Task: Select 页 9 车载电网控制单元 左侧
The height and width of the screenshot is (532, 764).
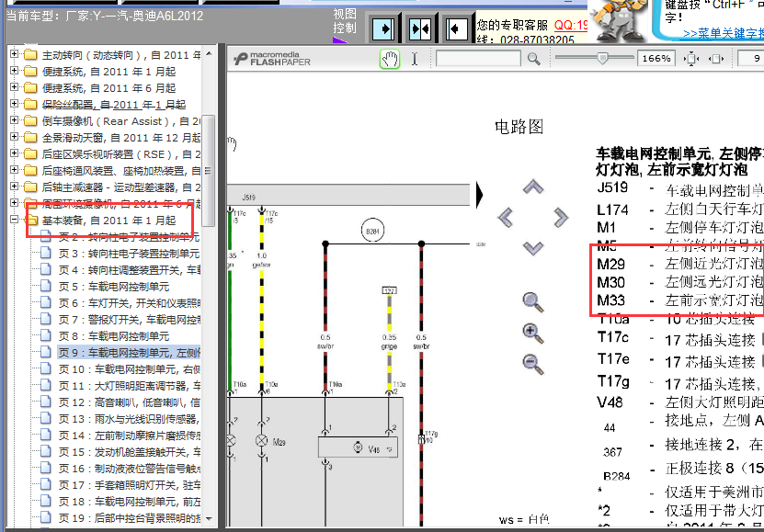Action: coord(129,353)
